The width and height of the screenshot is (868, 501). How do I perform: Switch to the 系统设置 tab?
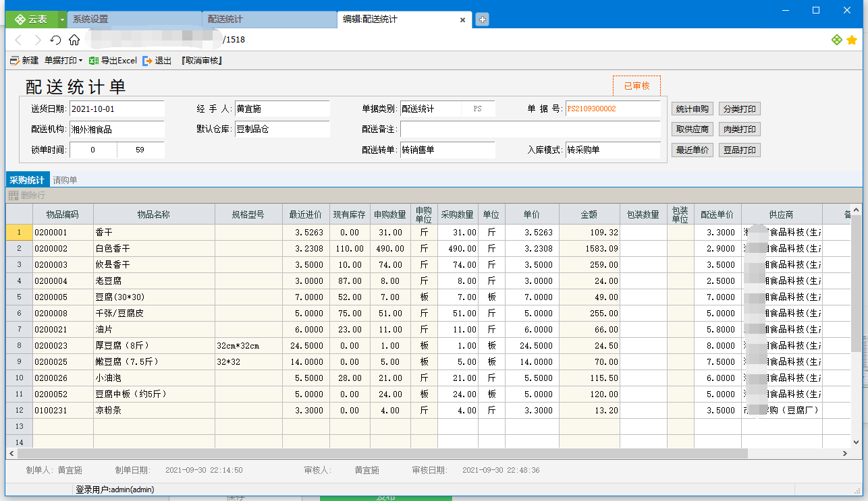[134, 20]
